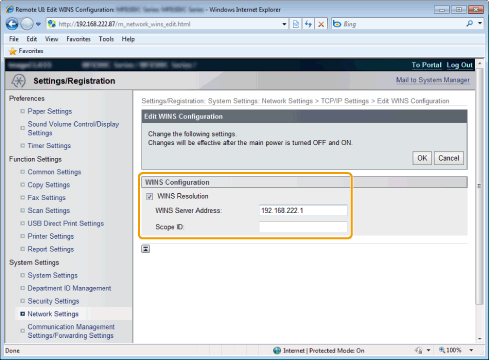Viewport: 489px width, 360px height.
Task: Open Common Settings in sidebar
Action: click(x=54, y=172)
